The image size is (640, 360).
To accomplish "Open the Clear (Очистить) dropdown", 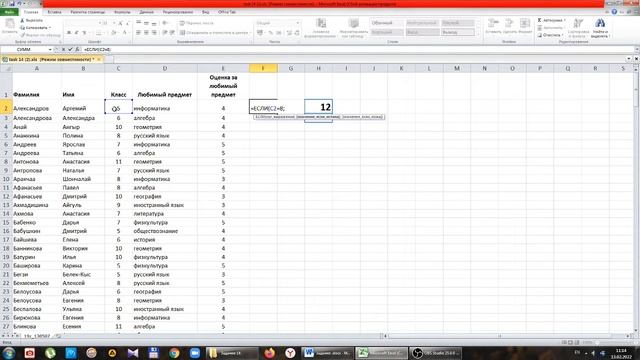I will coord(550,35).
